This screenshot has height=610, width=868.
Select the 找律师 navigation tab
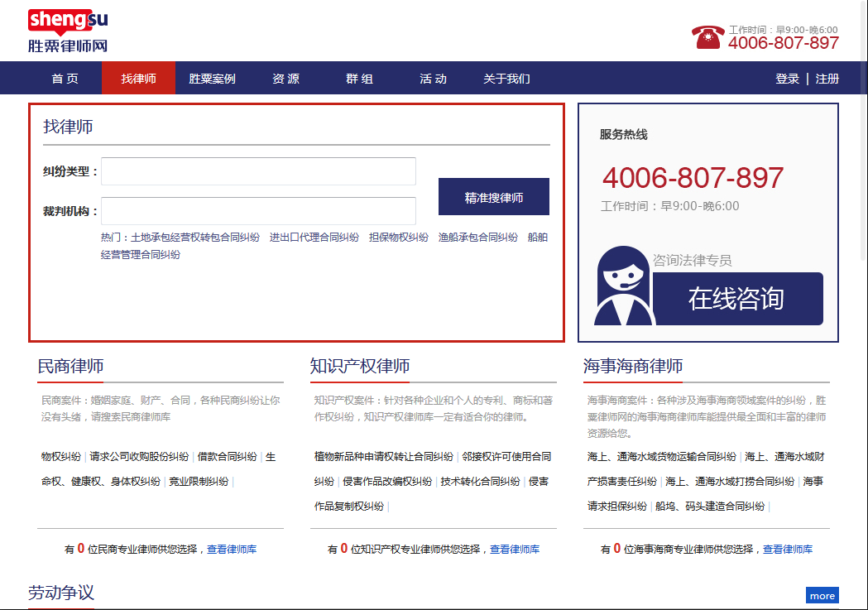[138, 78]
